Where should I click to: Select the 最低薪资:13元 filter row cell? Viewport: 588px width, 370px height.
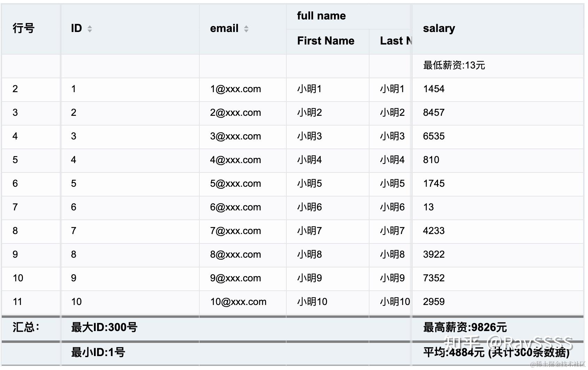coord(454,65)
